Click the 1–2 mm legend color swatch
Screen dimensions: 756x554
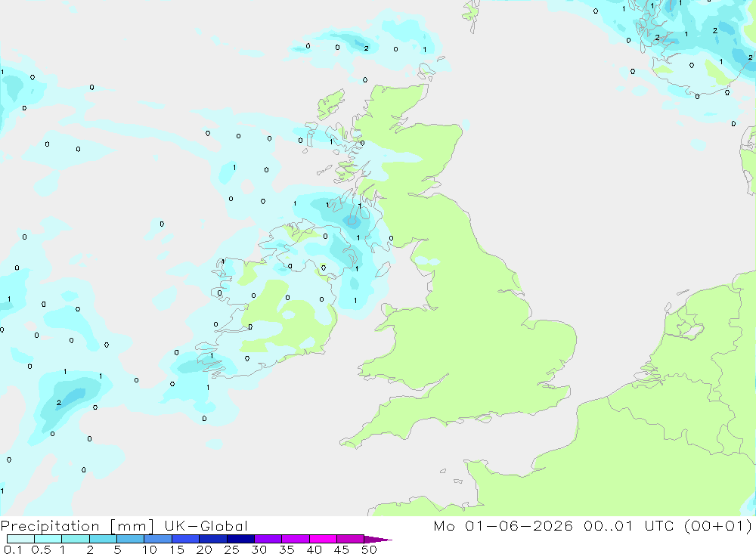pos(75,539)
